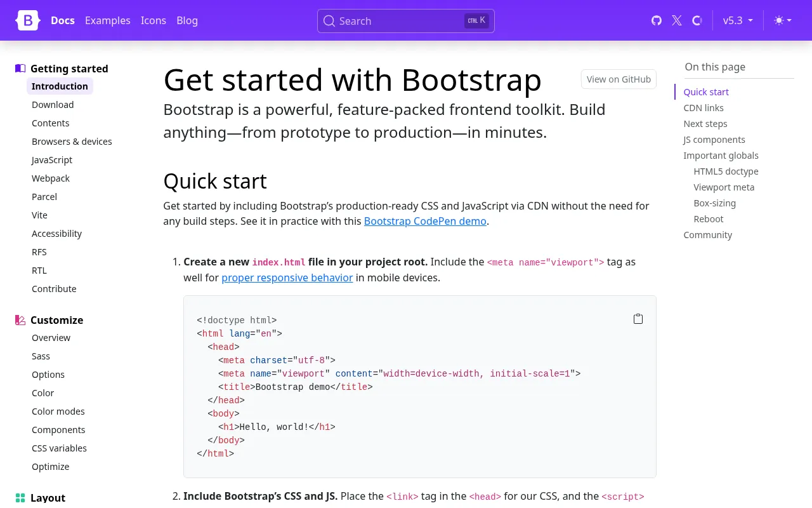
Task: Toggle the theme color mode dropdown
Action: click(x=783, y=20)
